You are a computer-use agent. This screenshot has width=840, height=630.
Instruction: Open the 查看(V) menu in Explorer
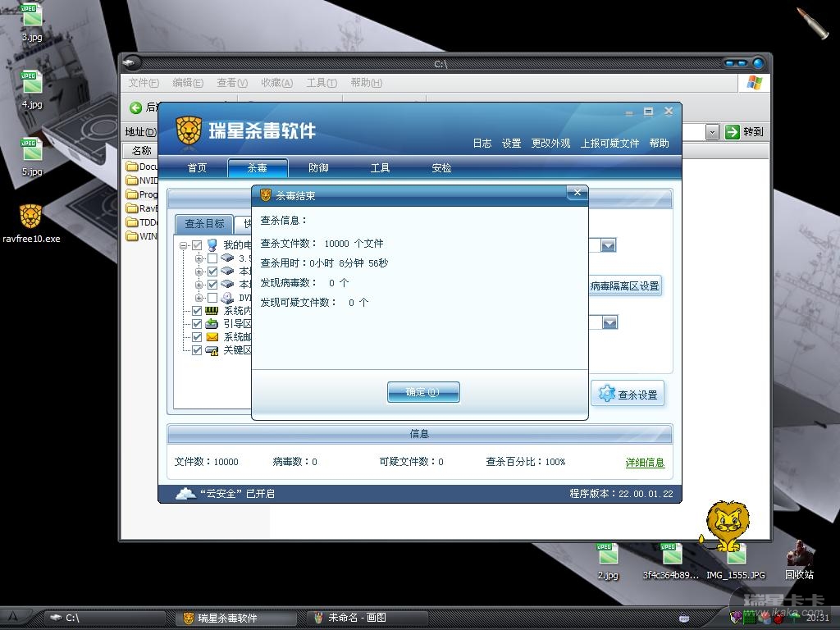point(232,83)
